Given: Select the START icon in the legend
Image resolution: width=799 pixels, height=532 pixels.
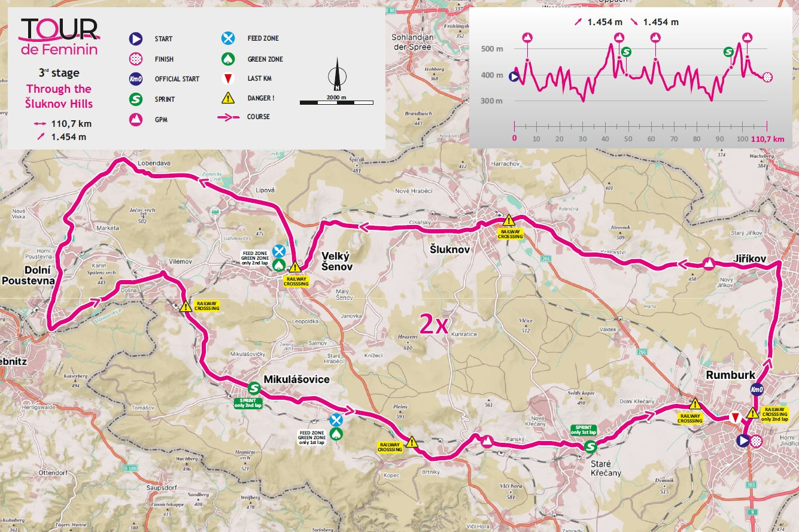Looking at the screenshot, I should tap(136, 39).
